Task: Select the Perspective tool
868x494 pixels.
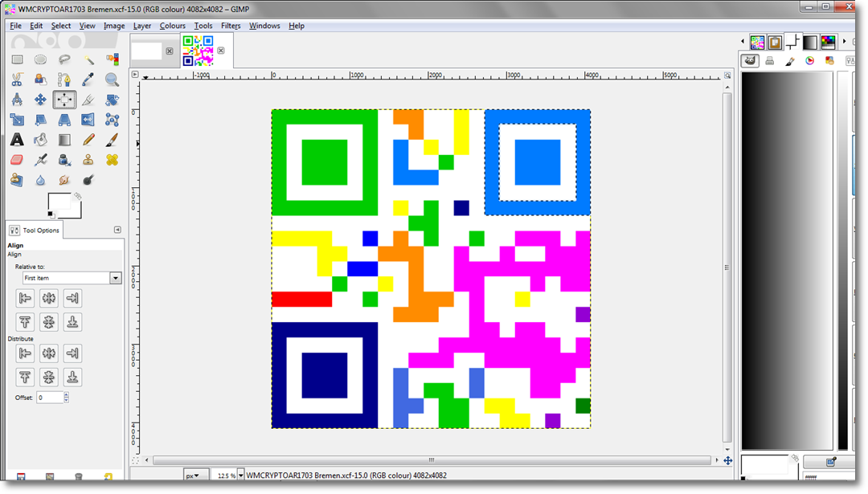Action: [64, 120]
